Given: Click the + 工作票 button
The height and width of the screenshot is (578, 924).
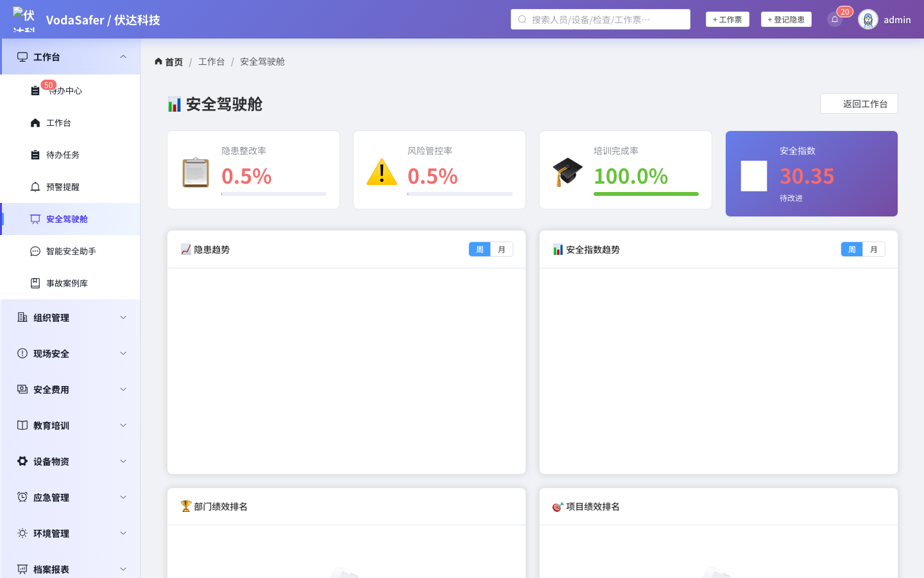Looking at the screenshot, I should click(728, 19).
